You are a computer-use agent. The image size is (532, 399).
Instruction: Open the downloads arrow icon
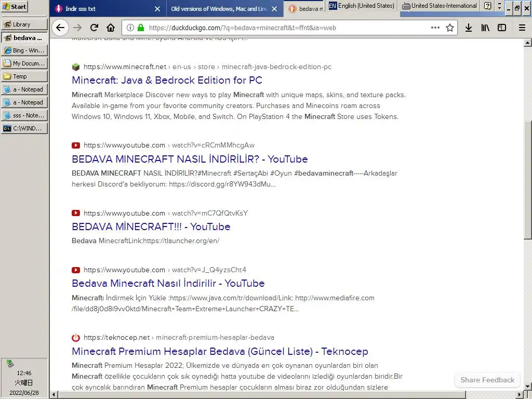point(469,28)
